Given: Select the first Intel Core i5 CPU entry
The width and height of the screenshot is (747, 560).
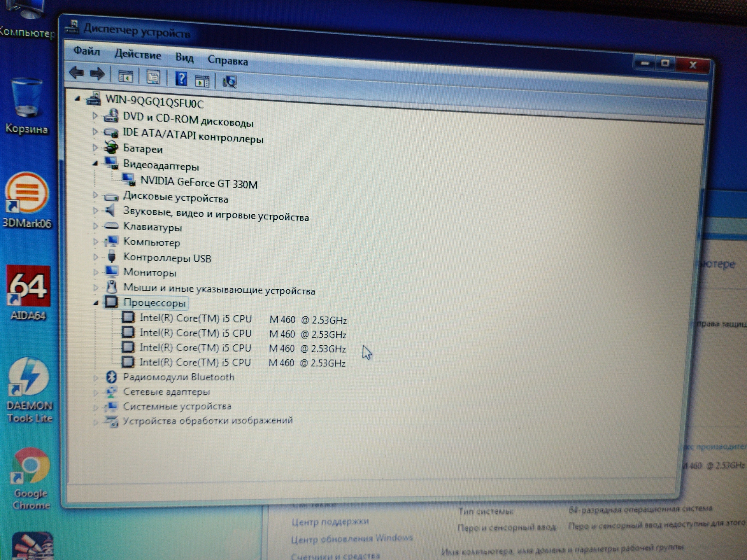Looking at the screenshot, I should (243, 319).
